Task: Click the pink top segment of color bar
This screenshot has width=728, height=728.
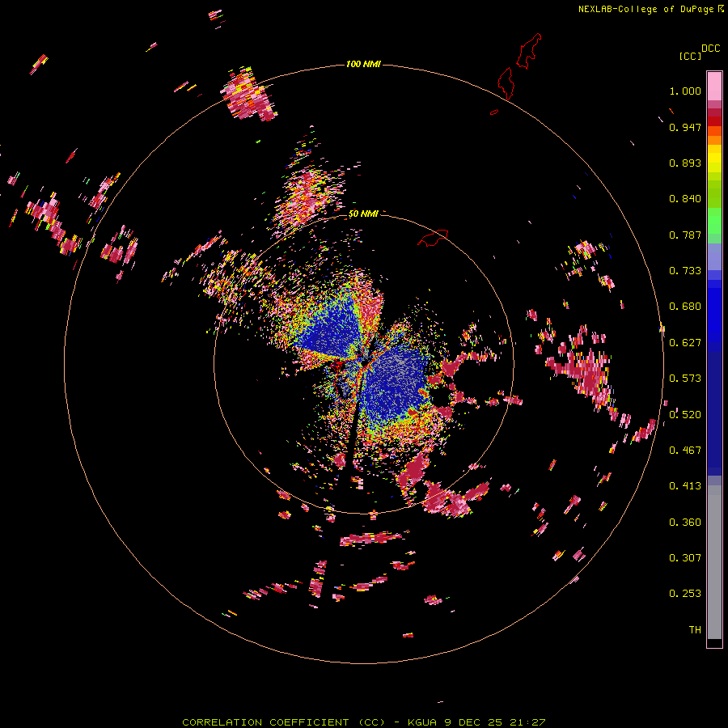Action: 714,86
